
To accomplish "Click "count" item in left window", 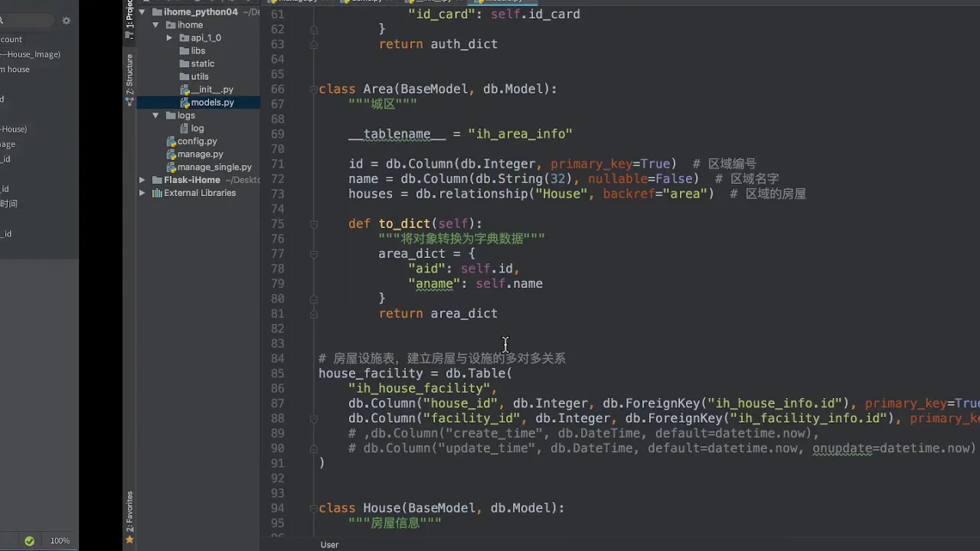I will 11,39.
